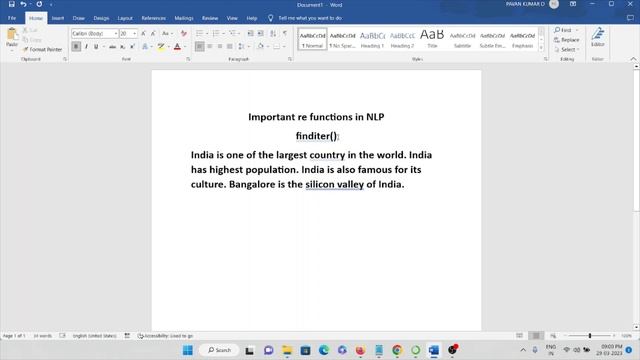The width and height of the screenshot is (640, 360).
Task: Start a numbered list
Action: [216, 33]
